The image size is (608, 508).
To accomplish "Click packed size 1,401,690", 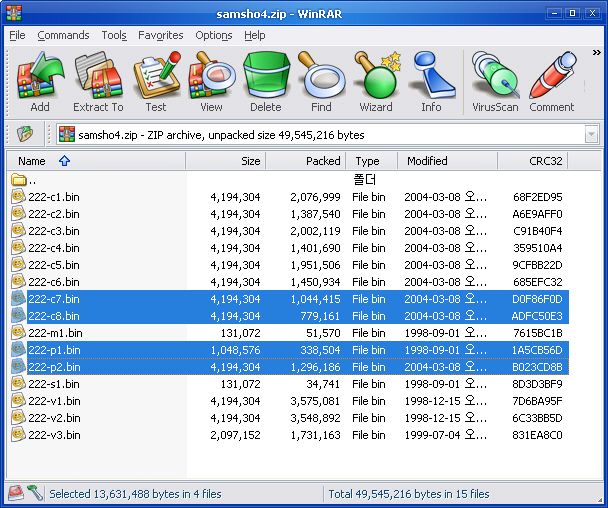I will (x=315, y=248).
